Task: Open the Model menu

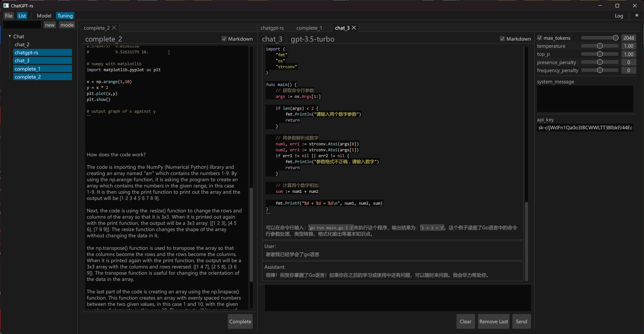Action: point(44,15)
